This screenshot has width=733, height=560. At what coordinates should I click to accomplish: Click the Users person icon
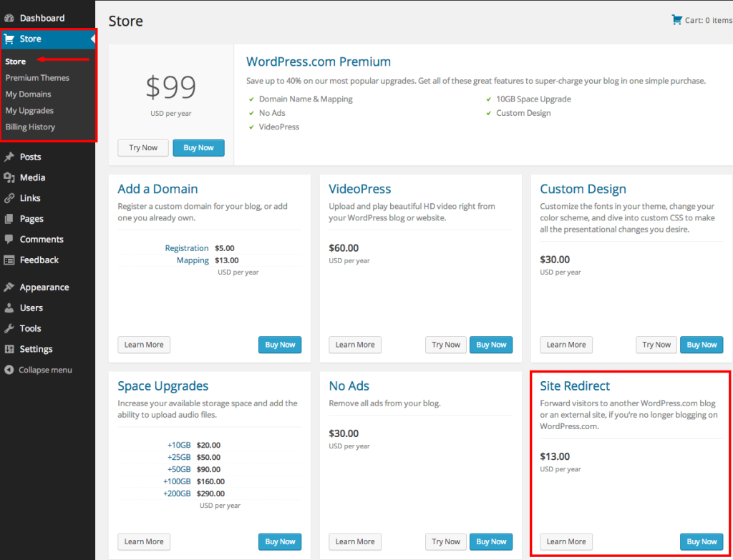pos(9,308)
